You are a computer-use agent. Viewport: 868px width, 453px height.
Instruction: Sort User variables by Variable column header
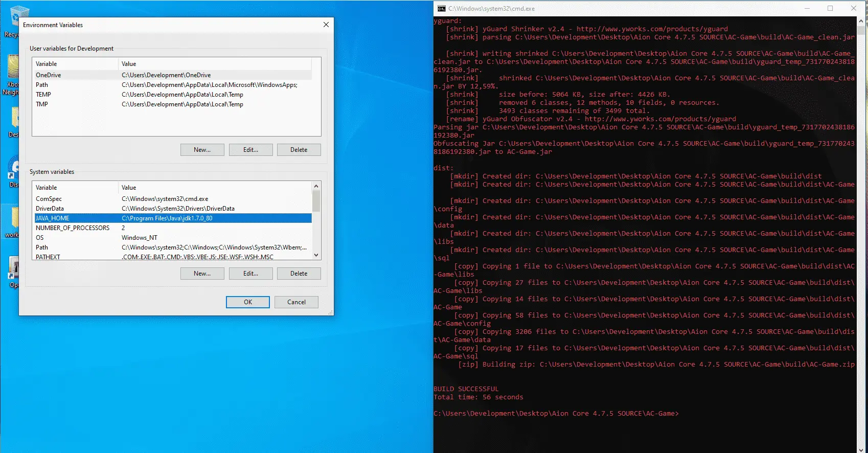click(75, 64)
